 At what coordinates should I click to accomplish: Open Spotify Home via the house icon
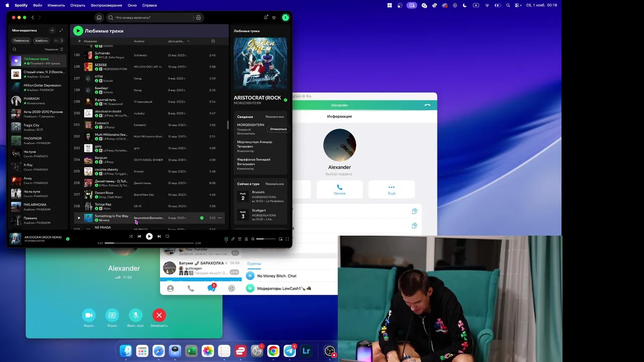pos(99,18)
